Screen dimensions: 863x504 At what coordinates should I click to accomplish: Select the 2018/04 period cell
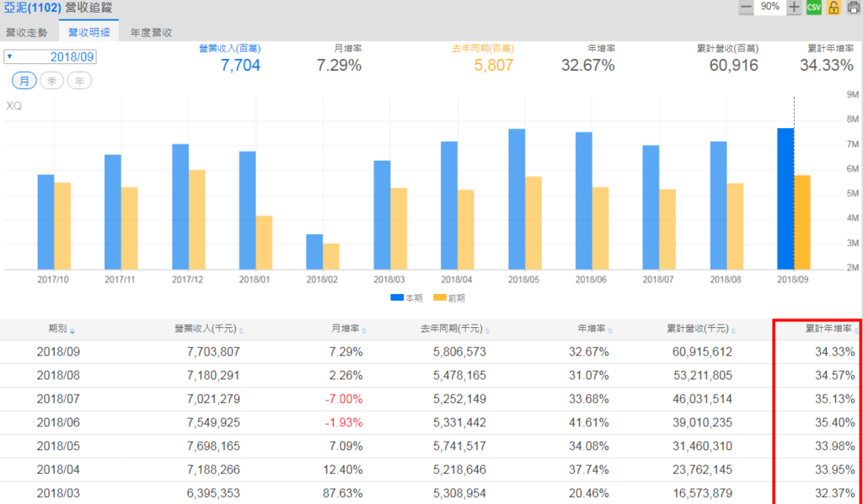click(x=58, y=470)
